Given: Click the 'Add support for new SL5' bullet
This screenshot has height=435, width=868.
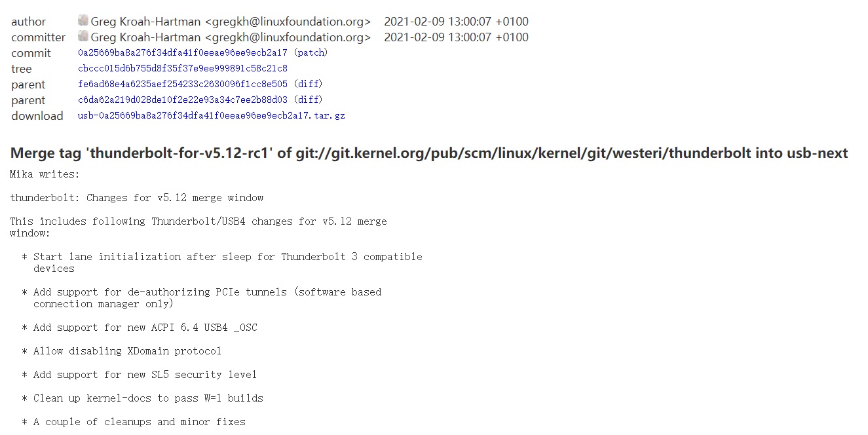Looking at the screenshot, I should (140, 375).
